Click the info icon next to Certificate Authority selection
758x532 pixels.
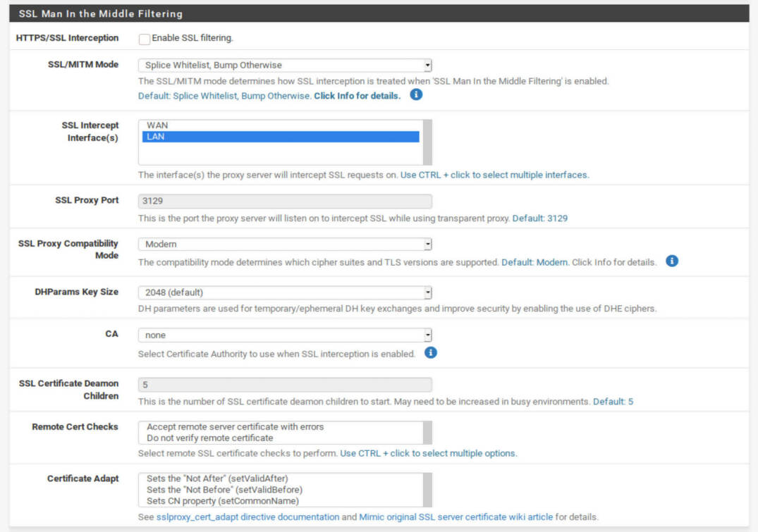(x=430, y=353)
